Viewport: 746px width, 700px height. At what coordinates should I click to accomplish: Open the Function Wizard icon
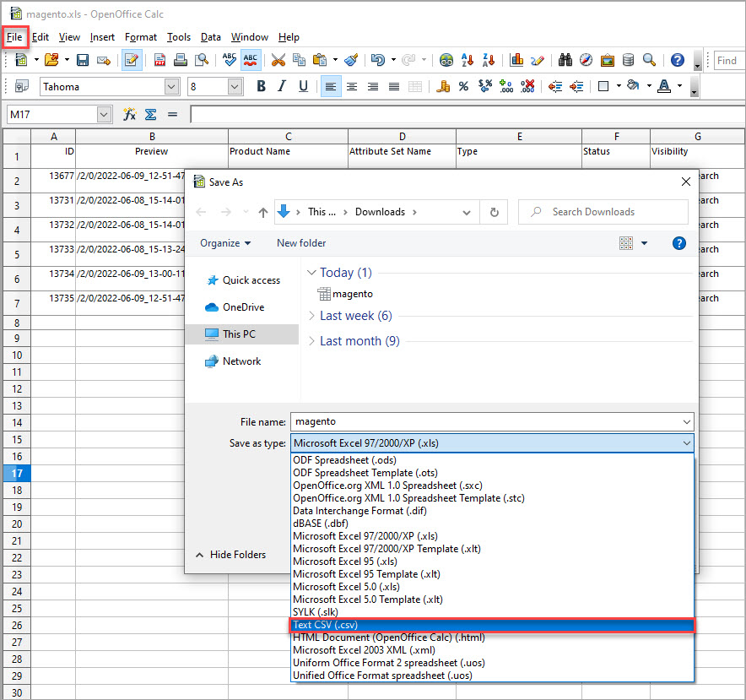click(129, 114)
